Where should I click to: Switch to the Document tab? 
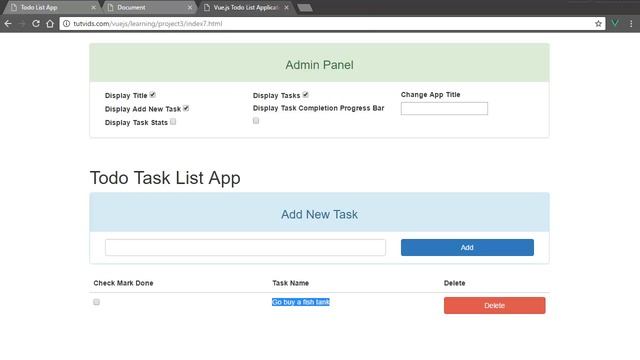(x=148, y=8)
